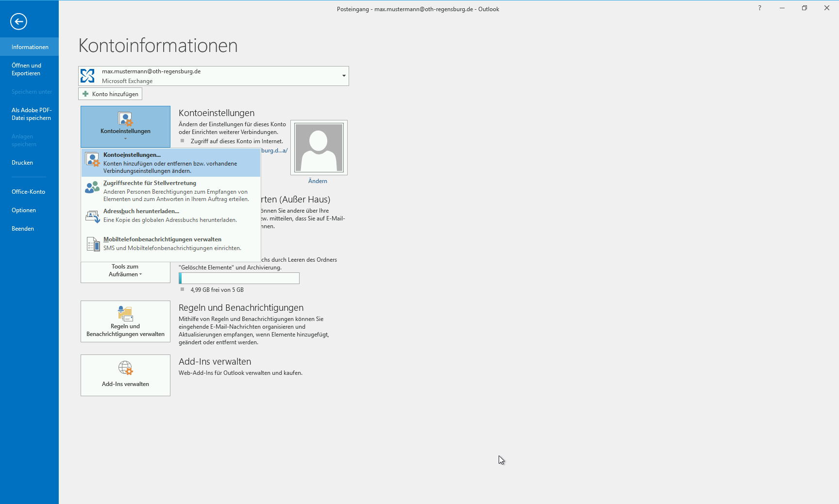Expand the account selection dropdown arrow
The image size is (839, 504).
coord(344,76)
